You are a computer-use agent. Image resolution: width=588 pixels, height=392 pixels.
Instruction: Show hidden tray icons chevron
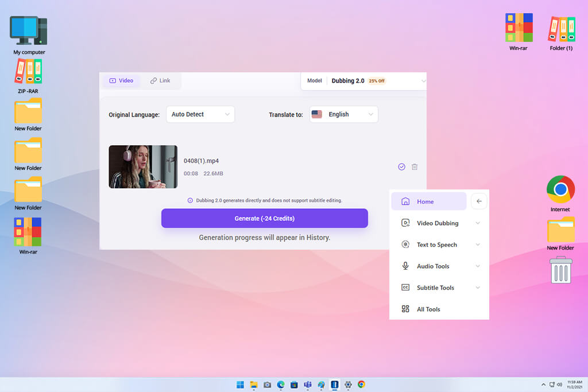click(543, 385)
